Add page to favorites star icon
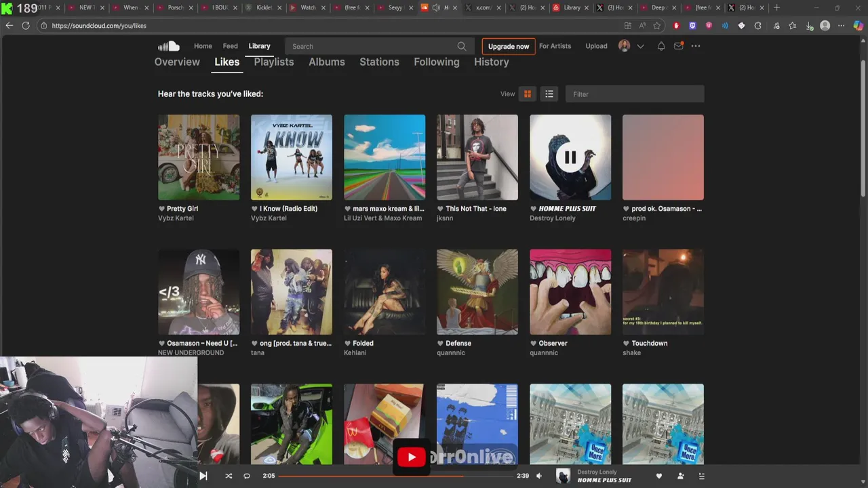Screen dimensions: 868x488 (x=657, y=26)
